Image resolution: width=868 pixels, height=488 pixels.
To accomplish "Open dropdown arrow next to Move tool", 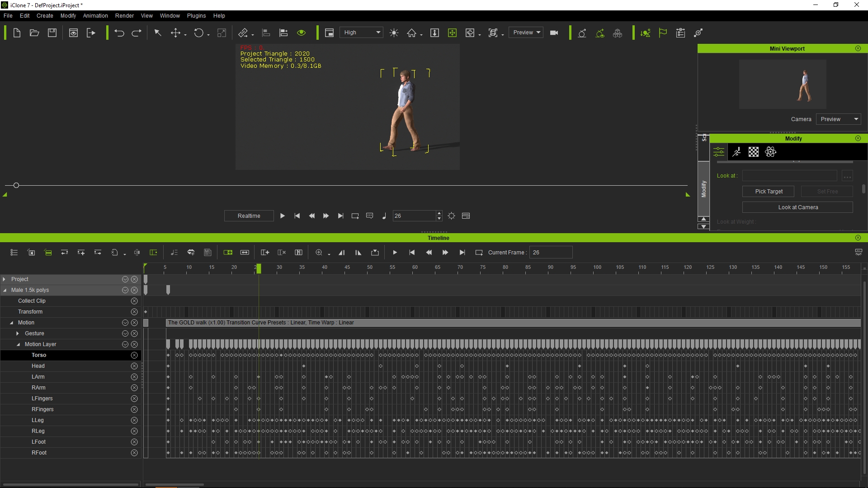I will [x=185, y=35].
